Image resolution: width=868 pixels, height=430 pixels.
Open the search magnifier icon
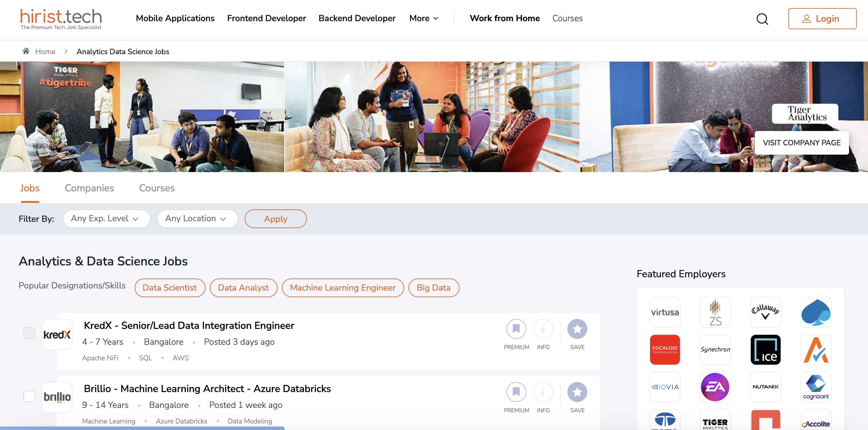coord(762,19)
